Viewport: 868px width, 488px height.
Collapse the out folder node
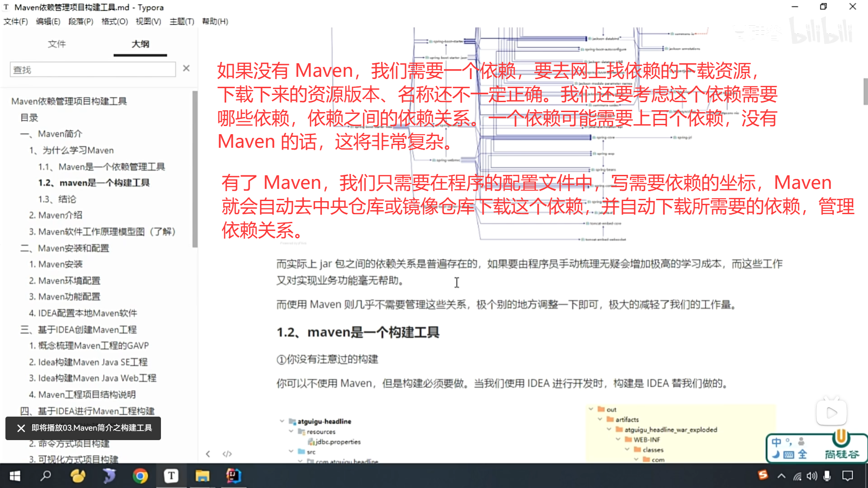pos(591,409)
